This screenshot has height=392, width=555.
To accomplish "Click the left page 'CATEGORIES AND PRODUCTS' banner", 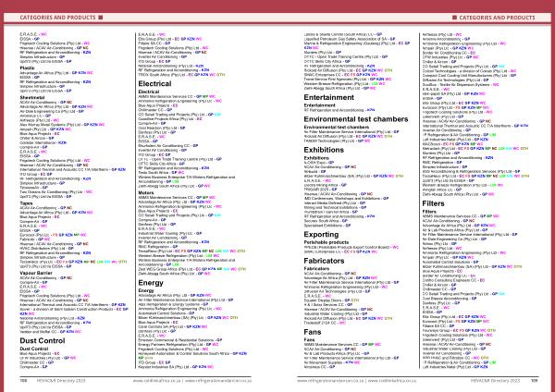I will pyautogui.click(x=57, y=18).
